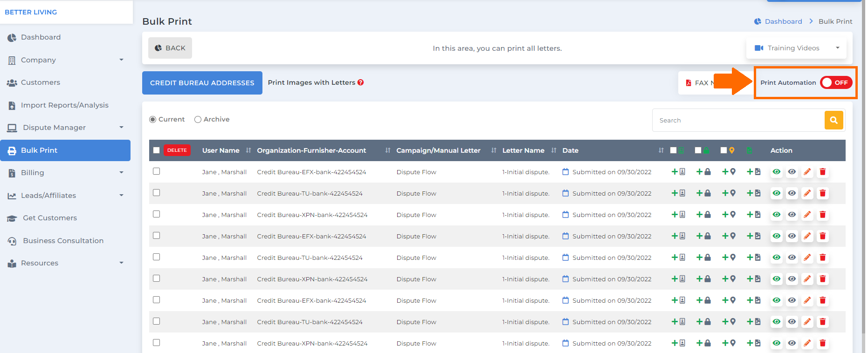Click help question mark near Print Images
The width and height of the screenshot is (868, 353).
click(x=361, y=82)
